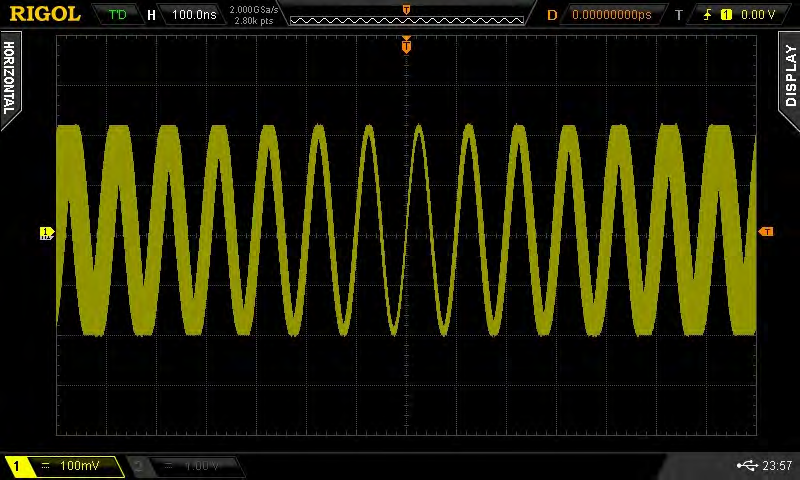The image size is (800, 480).
Task: Click the 2.000GSa/s sample rate readout
Action: click(254, 10)
